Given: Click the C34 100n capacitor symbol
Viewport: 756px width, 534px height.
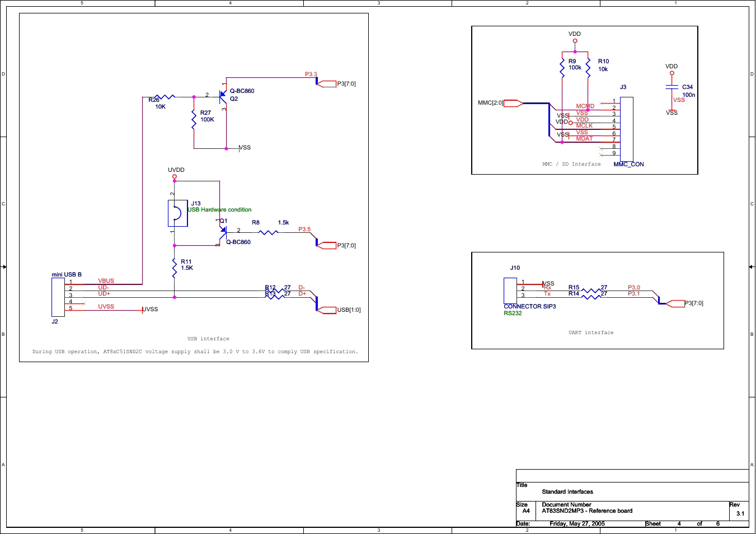Looking at the screenshot, I should [672, 87].
